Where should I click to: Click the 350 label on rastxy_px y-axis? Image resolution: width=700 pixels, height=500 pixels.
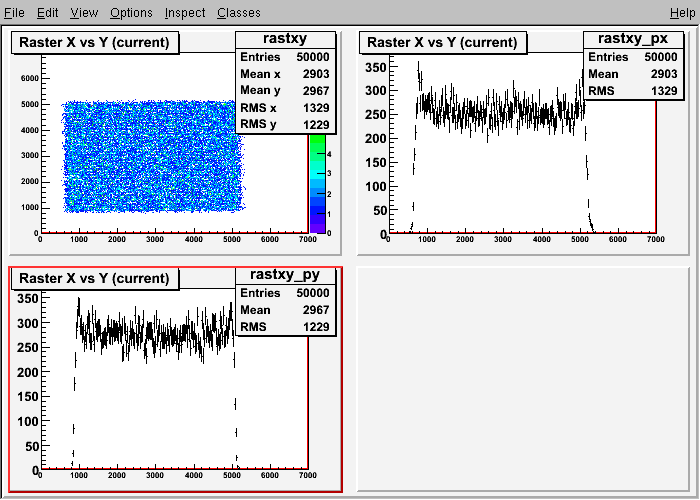(375, 67)
